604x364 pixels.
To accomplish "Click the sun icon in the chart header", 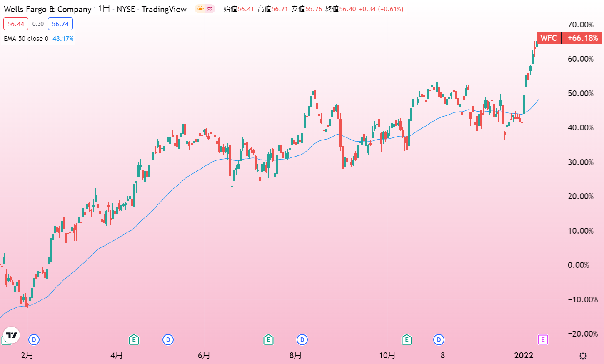I will coord(199,9).
